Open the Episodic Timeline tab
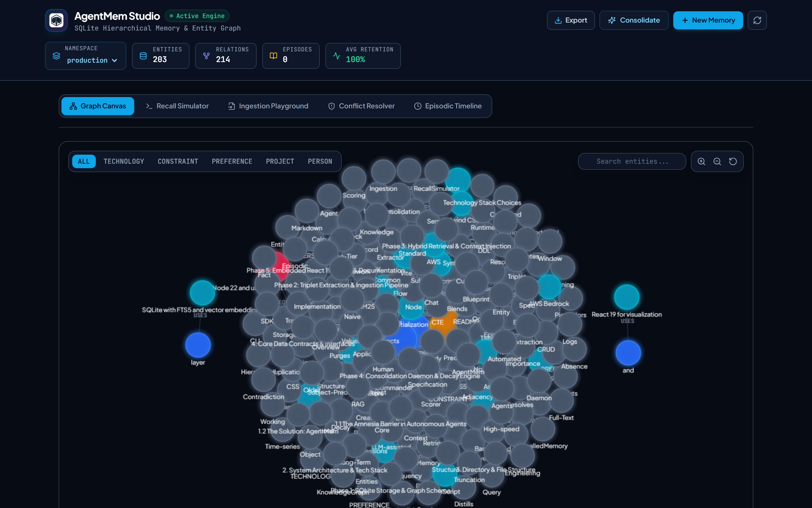This screenshot has width=812, height=508. [448, 106]
